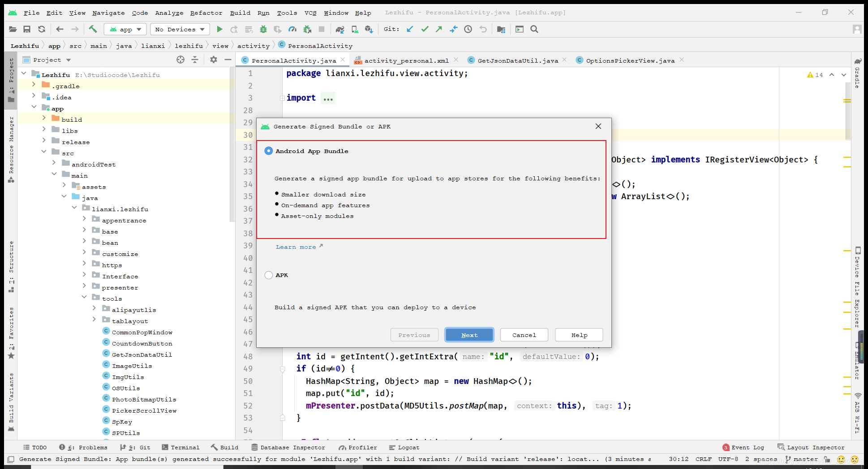Image resolution: width=868 pixels, height=469 pixels.
Task: Collapse the src folder
Action: pyautogui.click(x=44, y=151)
